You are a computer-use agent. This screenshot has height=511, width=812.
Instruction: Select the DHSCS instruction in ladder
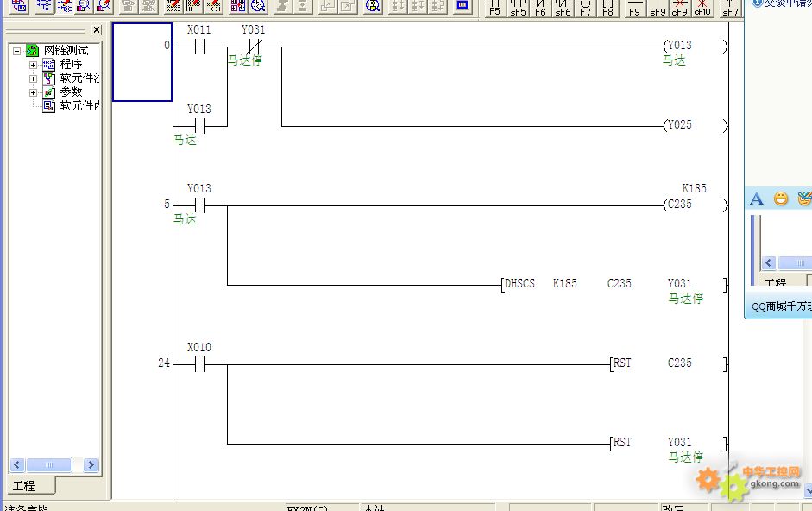(519, 284)
